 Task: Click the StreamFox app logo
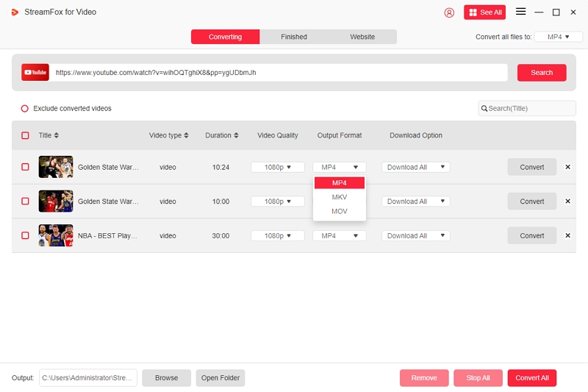(15, 13)
